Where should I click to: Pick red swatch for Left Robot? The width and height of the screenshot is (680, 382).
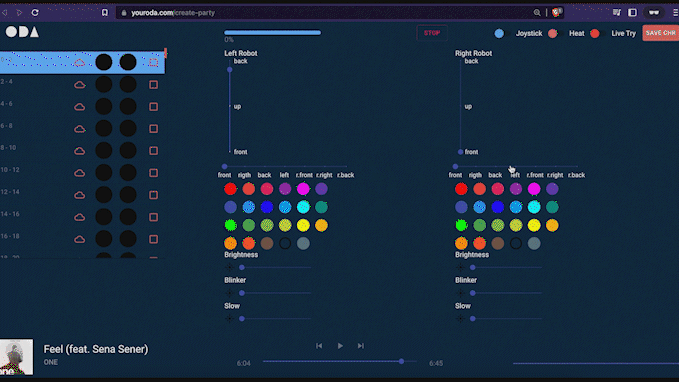tap(230, 189)
